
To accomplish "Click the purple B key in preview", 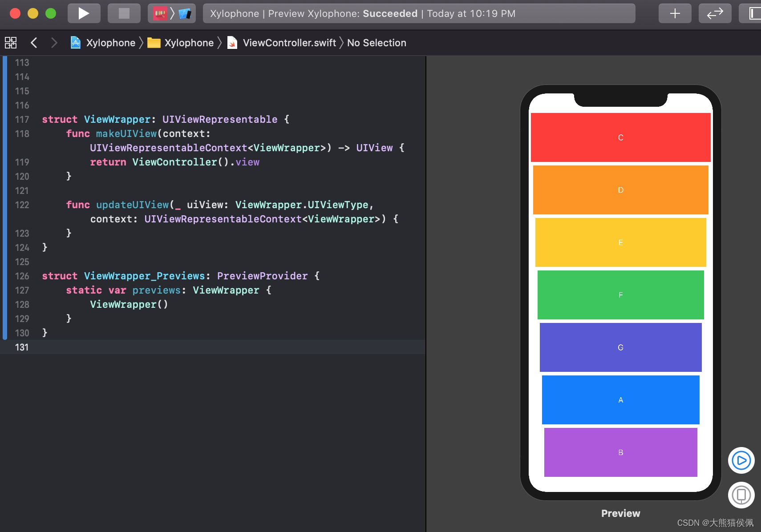I will point(620,452).
